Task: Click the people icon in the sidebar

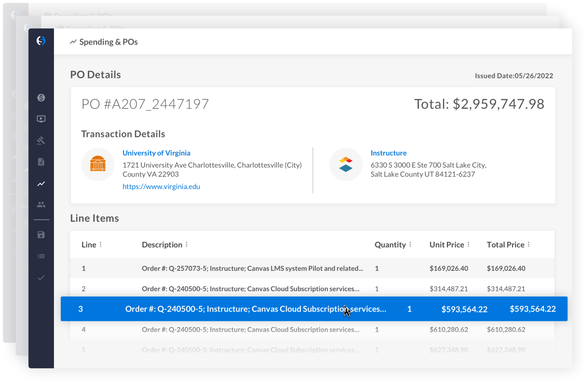Action: coord(41,204)
